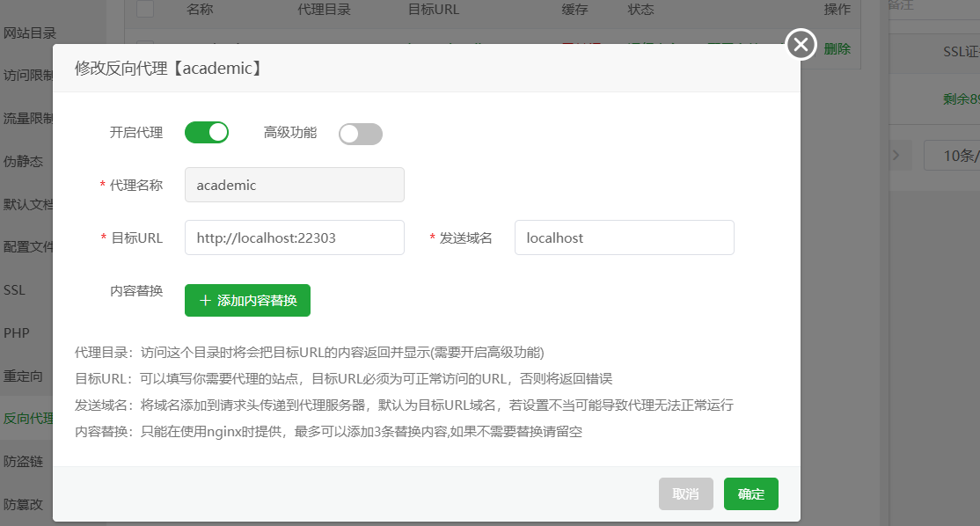Focus the 目标URL input field
The height and width of the screenshot is (526, 980).
pyautogui.click(x=294, y=237)
